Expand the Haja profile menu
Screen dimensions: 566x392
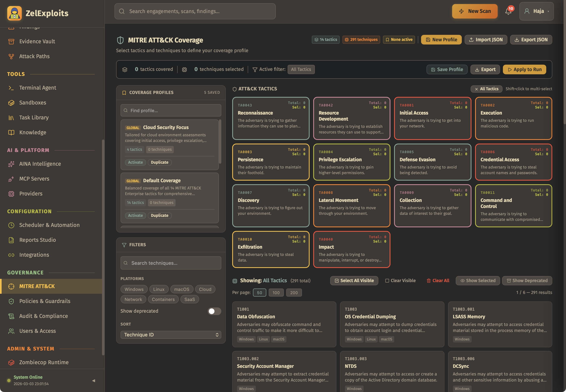(x=536, y=11)
